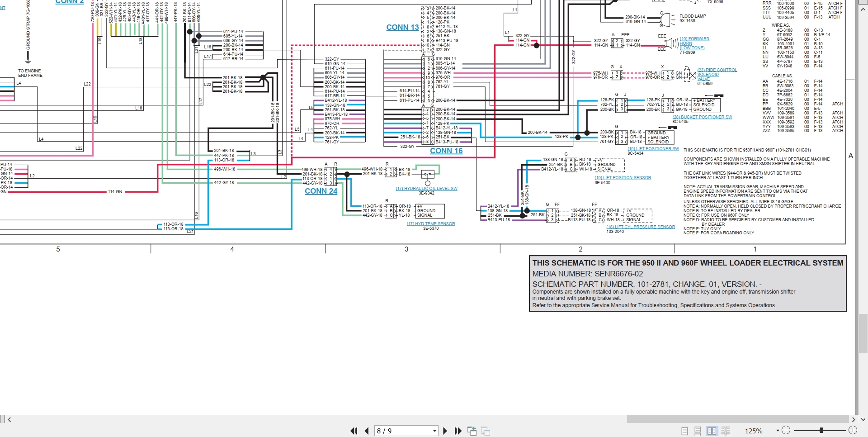The image size is (868, 437).
Task: Click the 6T-5859 part number
Action: (x=705, y=84)
